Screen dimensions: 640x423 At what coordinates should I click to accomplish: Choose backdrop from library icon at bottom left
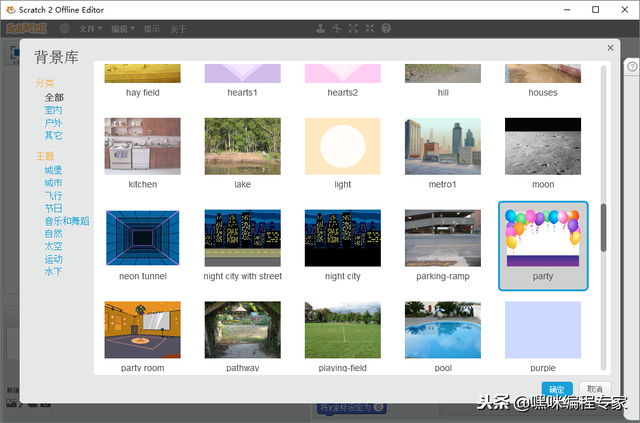[11, 403]
